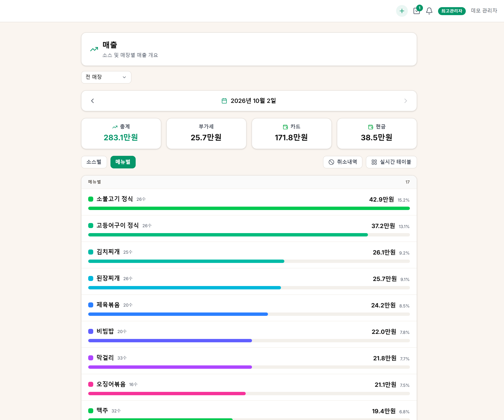Click the 현금 wallet icon
Screen dimensions: 504x420
click(371, 127)
